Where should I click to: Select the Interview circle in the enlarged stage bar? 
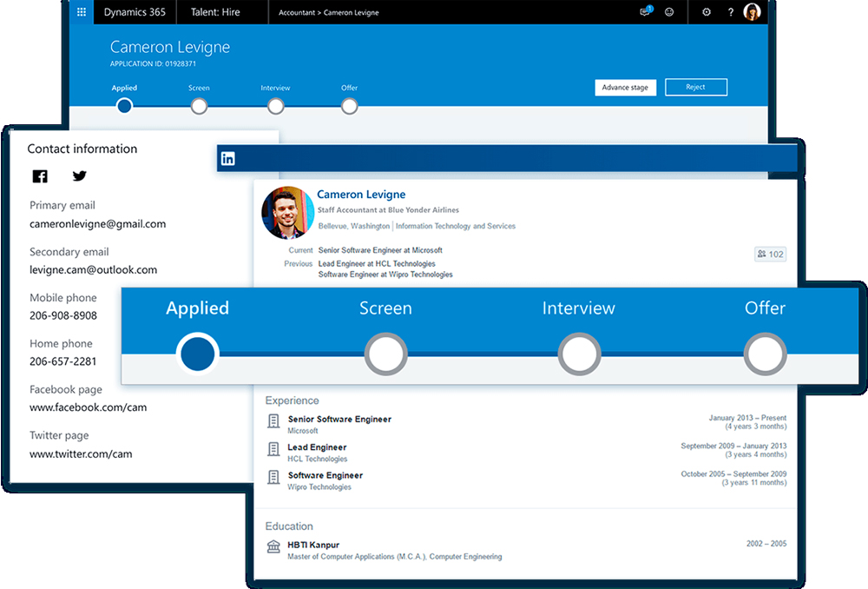pos(579,354)
